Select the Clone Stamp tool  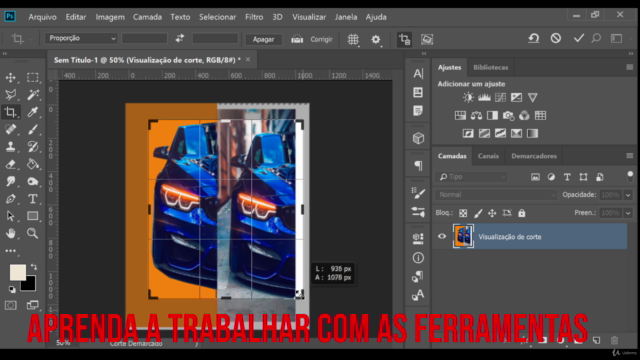pos(11,147)
